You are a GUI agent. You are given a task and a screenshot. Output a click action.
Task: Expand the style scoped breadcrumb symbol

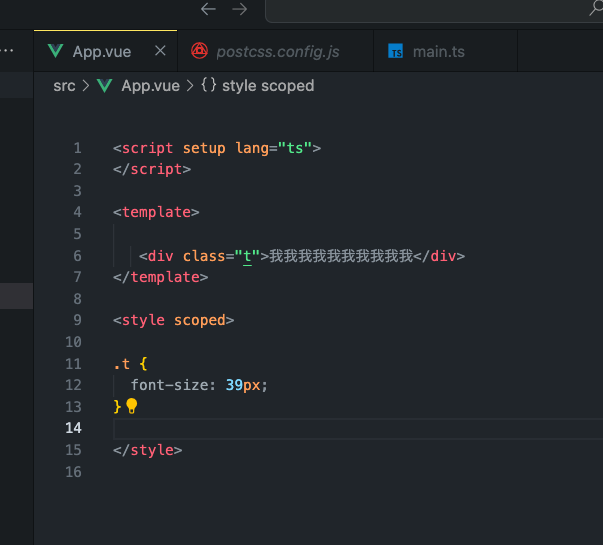(268, 86)
